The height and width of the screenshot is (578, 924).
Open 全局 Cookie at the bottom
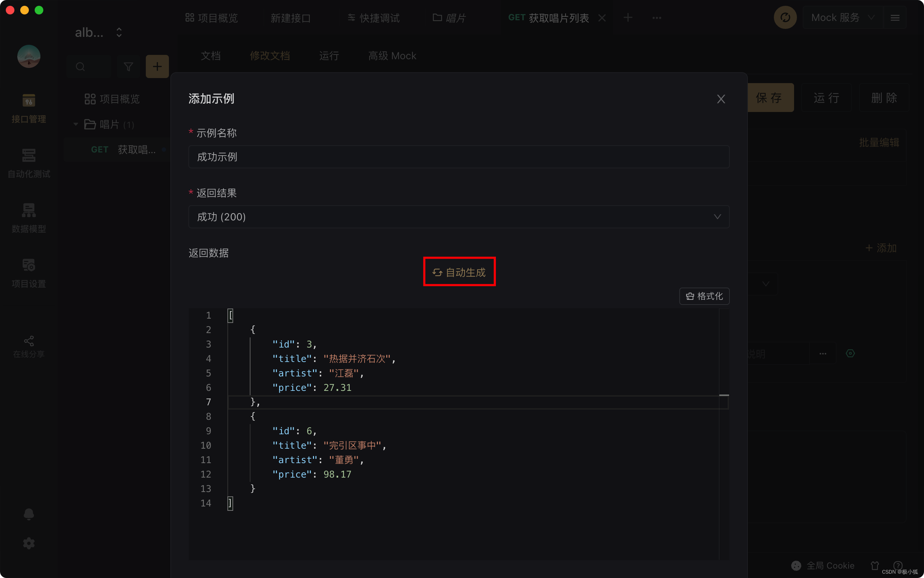[823, 565]
